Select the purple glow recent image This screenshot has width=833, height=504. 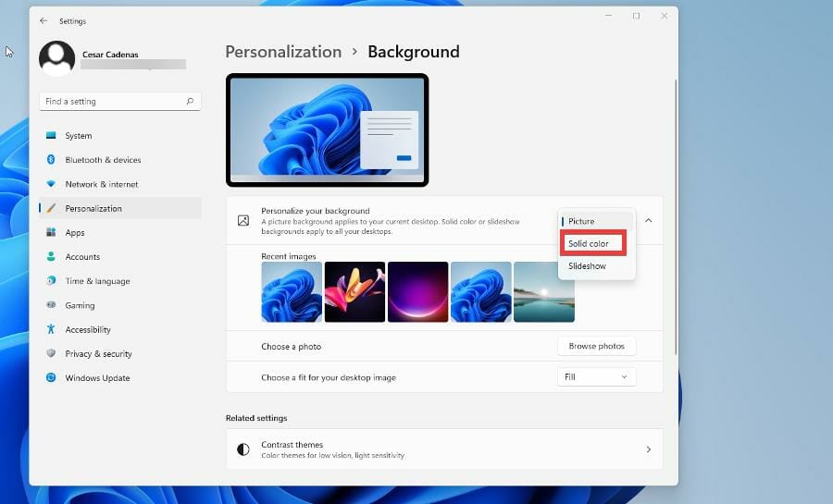click(417, 292)
